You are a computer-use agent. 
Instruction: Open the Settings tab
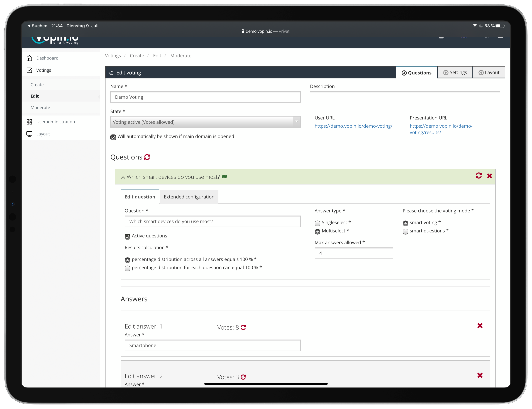(455, 73)
